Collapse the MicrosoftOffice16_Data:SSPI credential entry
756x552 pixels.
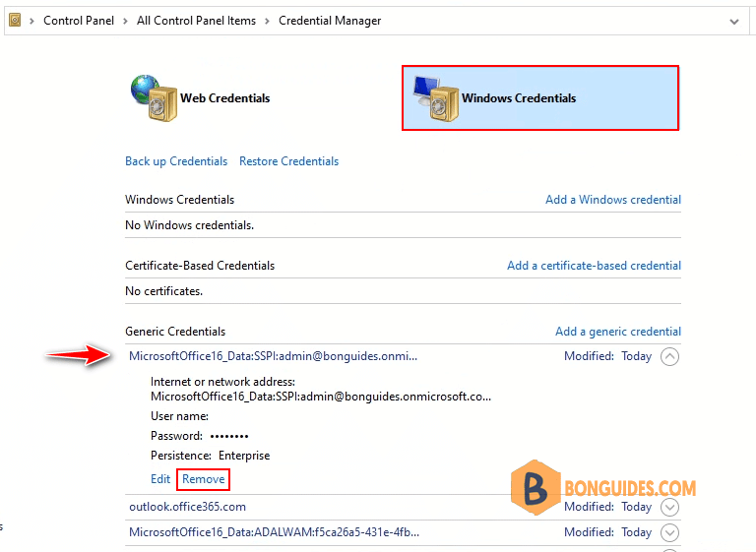point(669,357)
